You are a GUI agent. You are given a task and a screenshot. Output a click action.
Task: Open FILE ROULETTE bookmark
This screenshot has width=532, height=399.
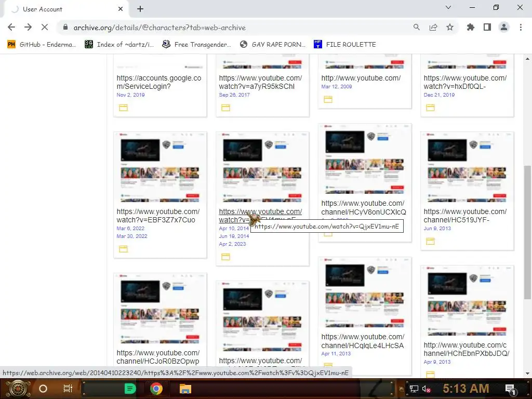[345, 45]
